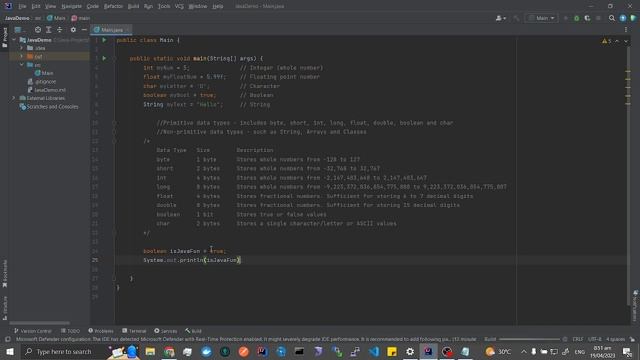
Task: Click the Build hammer icon in toolbar
Action: (x=516, y=18)
